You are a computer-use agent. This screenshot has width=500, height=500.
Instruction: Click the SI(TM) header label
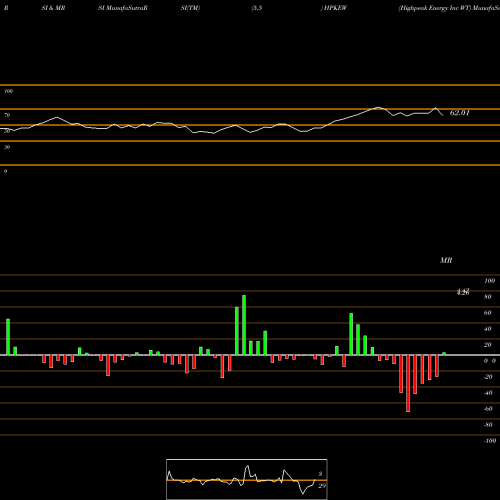(190, 8)
